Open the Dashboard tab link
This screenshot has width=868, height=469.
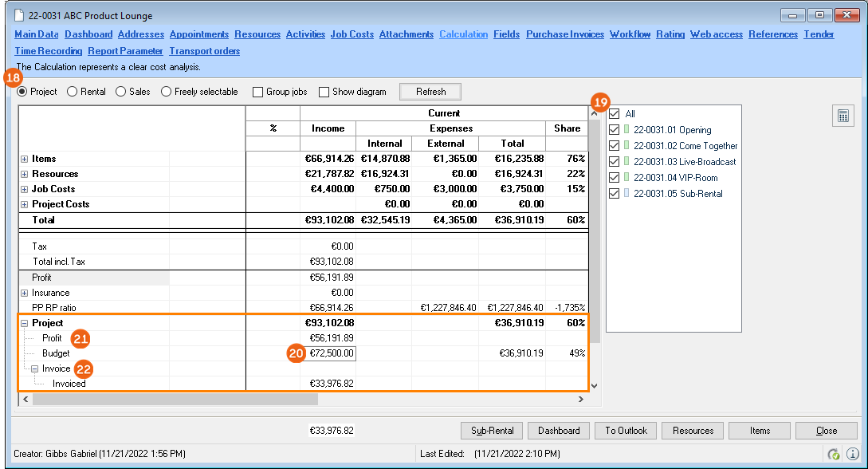click(88, 34)
